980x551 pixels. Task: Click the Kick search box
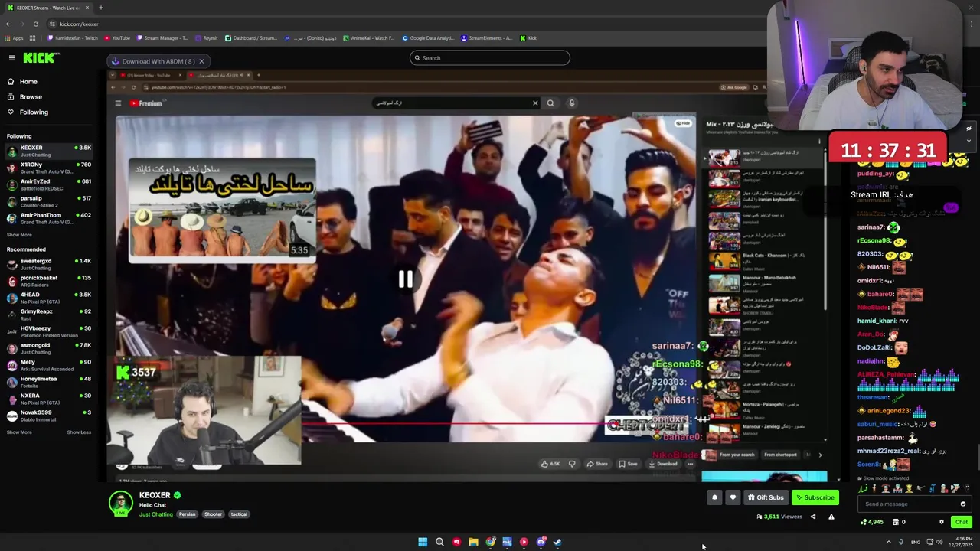tap(490, 58)
